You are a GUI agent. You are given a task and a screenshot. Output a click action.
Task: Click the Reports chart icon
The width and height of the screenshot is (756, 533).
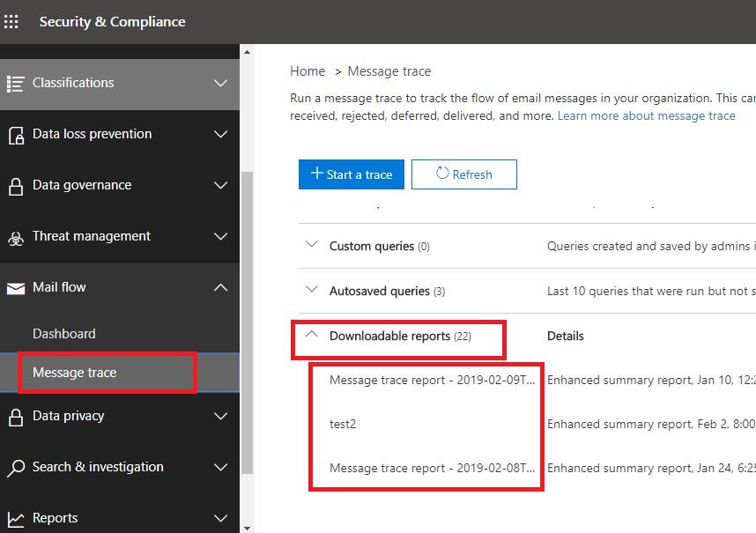15,519
